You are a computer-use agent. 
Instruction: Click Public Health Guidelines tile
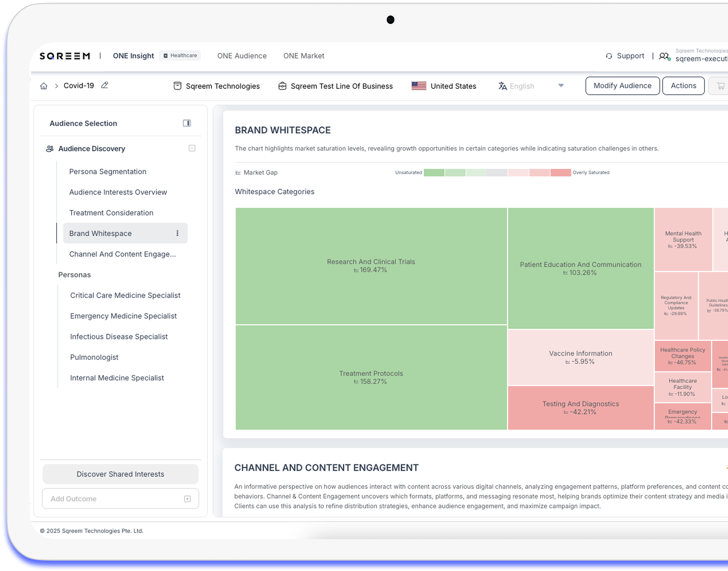(x=714, y=306)
